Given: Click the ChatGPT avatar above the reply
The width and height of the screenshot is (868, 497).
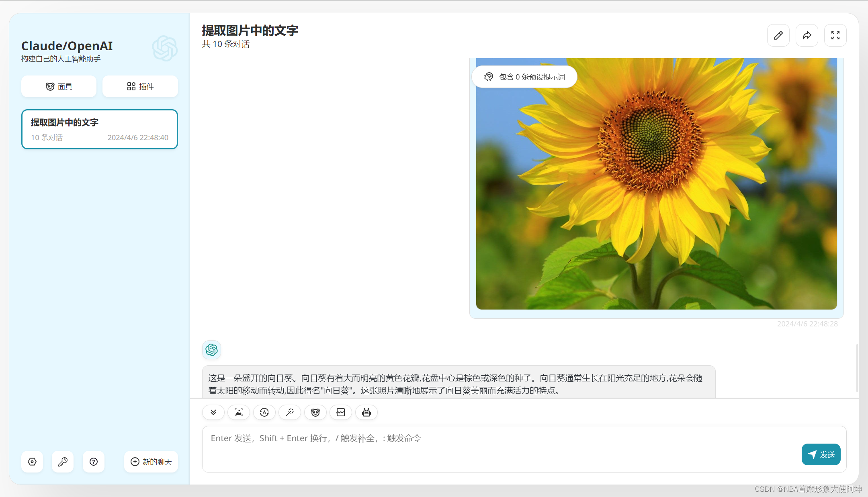Looking at the screenshot, I should click(x=211, y=350).
